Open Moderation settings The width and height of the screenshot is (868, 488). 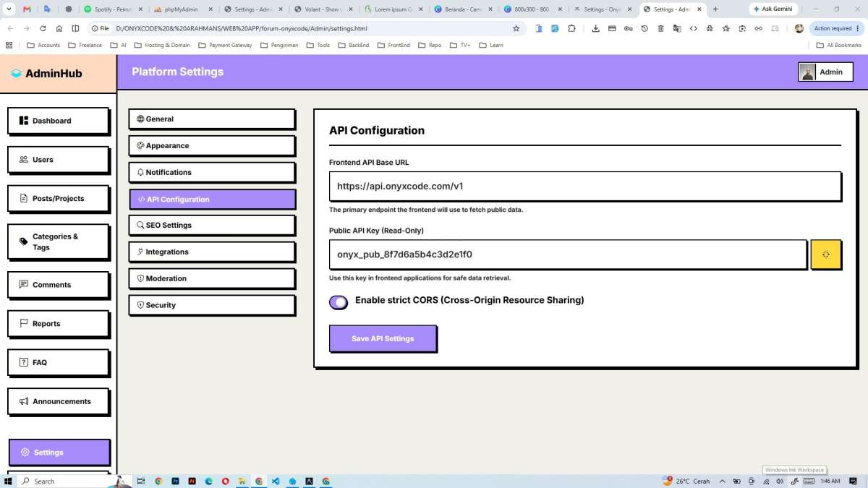[x=212, y=278]
